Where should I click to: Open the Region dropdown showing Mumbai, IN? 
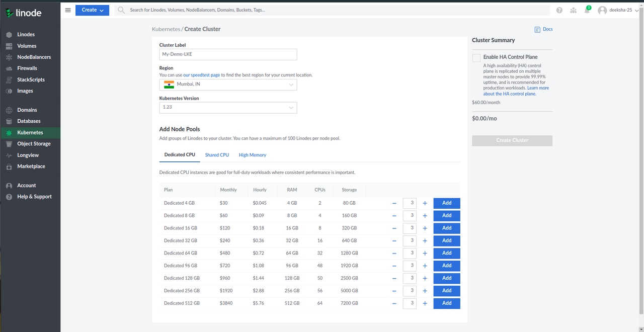pos(228,85)
